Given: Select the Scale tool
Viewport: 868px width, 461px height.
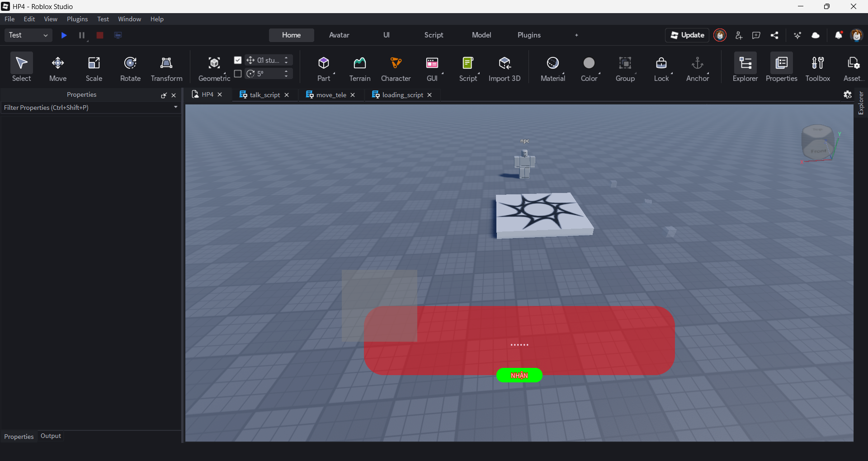Looking at the screenshot, I should [94, 68].
